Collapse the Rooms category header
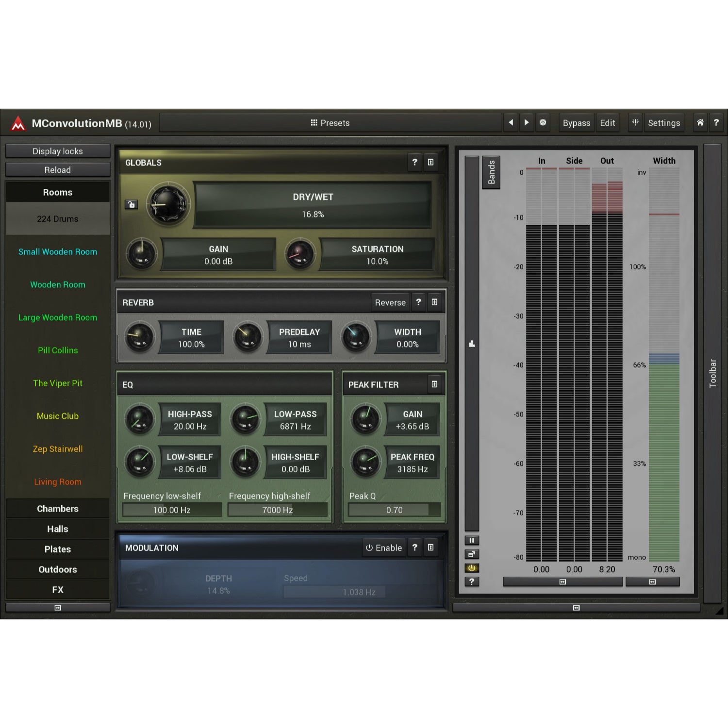 click(x=58, y=192)
